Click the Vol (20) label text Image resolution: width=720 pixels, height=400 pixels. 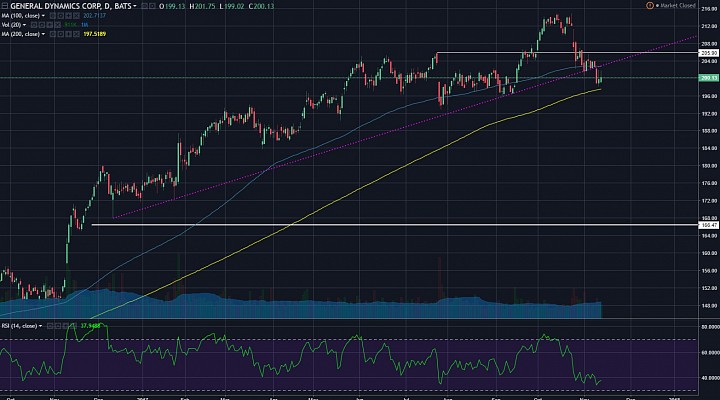[11, 25]
